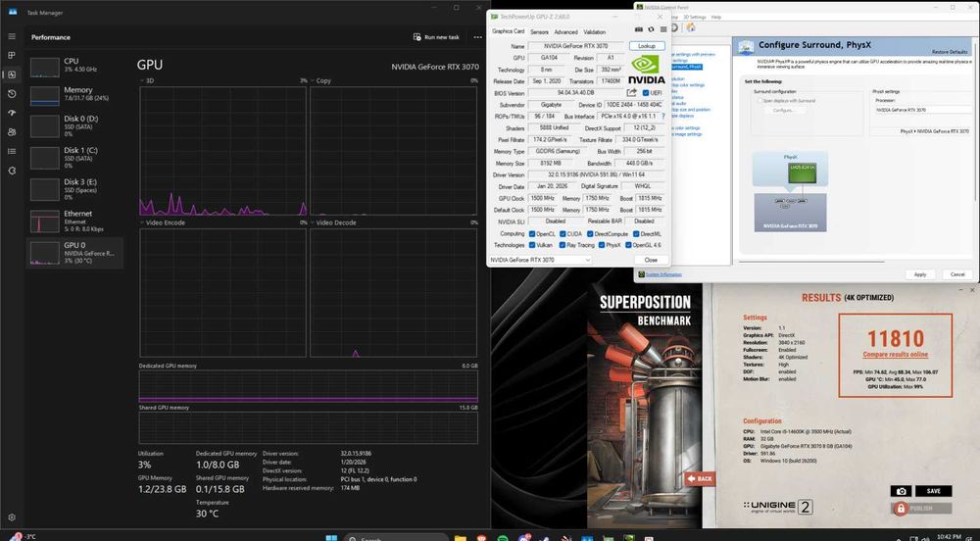
Task: Open Users icon in Task Manager sidebar
Action: tap(12, 131)
